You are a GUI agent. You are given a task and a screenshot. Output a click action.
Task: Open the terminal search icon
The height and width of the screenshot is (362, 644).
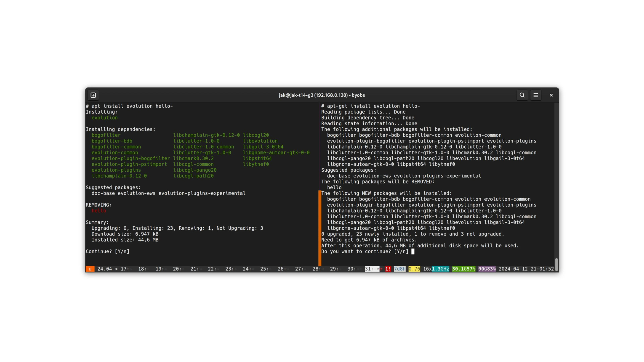click(x=522, y=95)
